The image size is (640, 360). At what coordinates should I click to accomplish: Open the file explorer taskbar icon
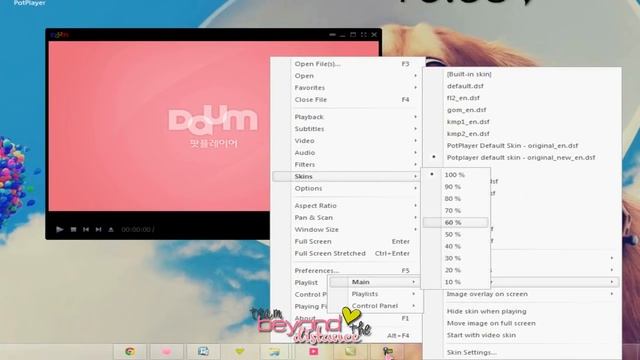pyautogui.click(x=274, y=351)
